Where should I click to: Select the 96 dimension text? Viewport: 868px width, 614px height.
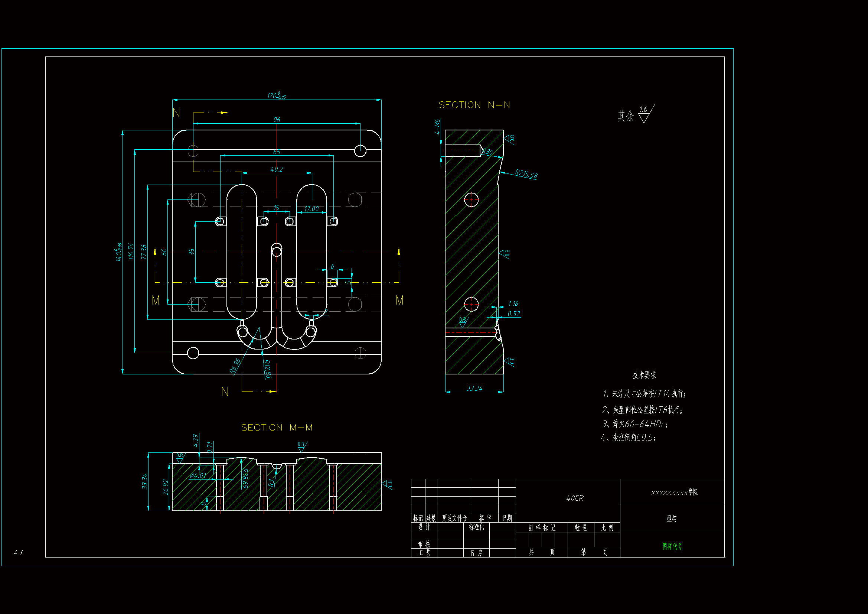pyautogui.click(x=277, y=120)
